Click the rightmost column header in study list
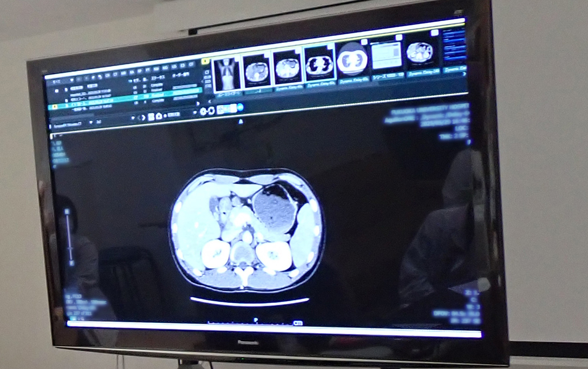 coord(181,75)
